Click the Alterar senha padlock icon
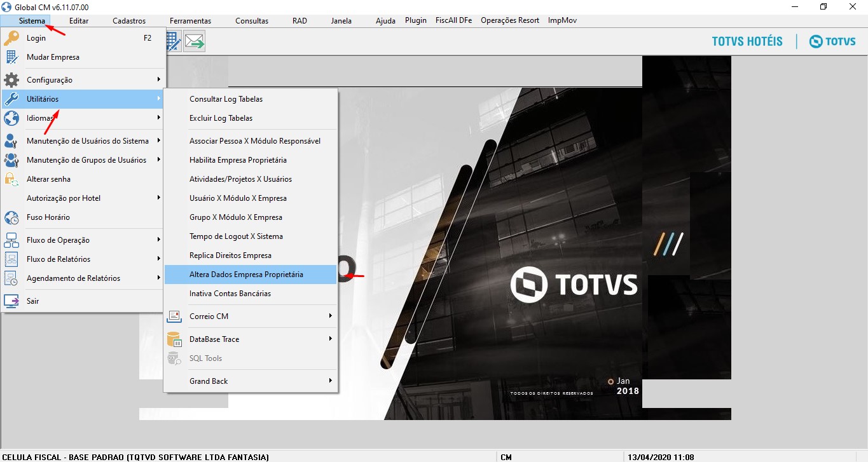868x462 pixels. pos(11,179)
